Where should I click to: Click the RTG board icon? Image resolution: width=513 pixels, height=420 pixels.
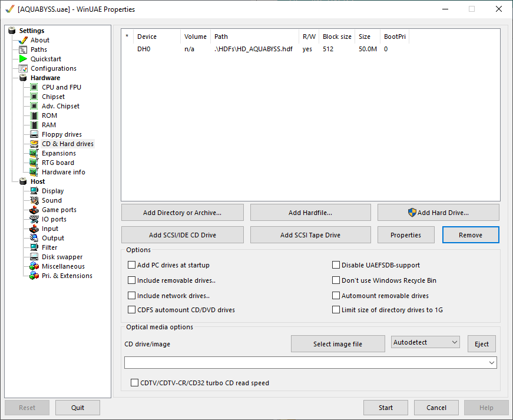point(34,163)
